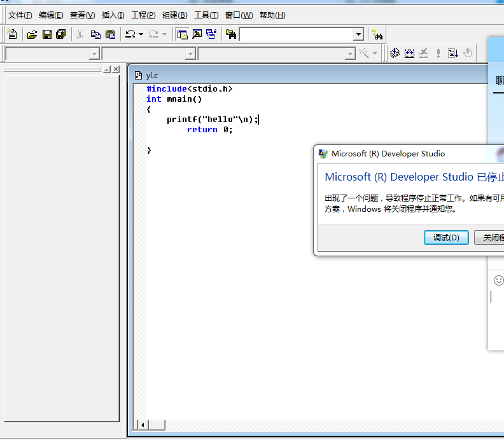Image resolution: width=504 pixels, height=440 pixels.
Task: Execute program with the exclamation mark icon
Action: coord(438,53)
